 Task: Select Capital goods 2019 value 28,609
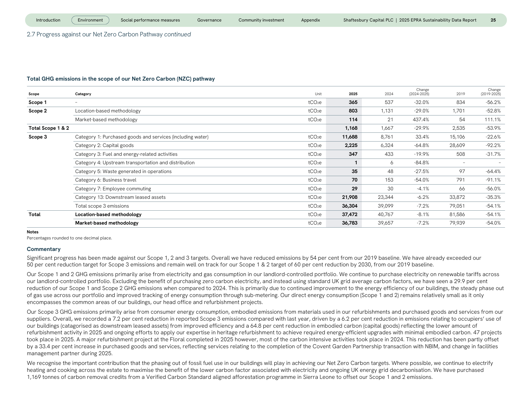pos(457,145)
